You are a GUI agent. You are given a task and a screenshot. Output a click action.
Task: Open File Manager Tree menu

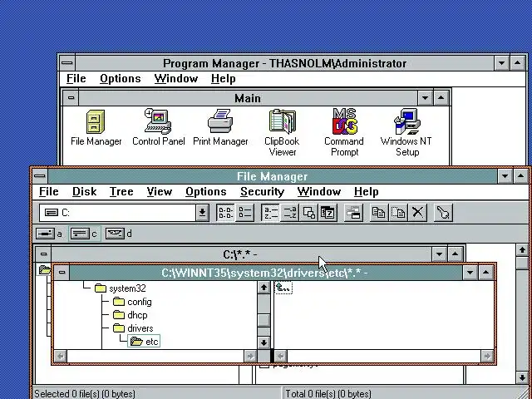point(121,192)
